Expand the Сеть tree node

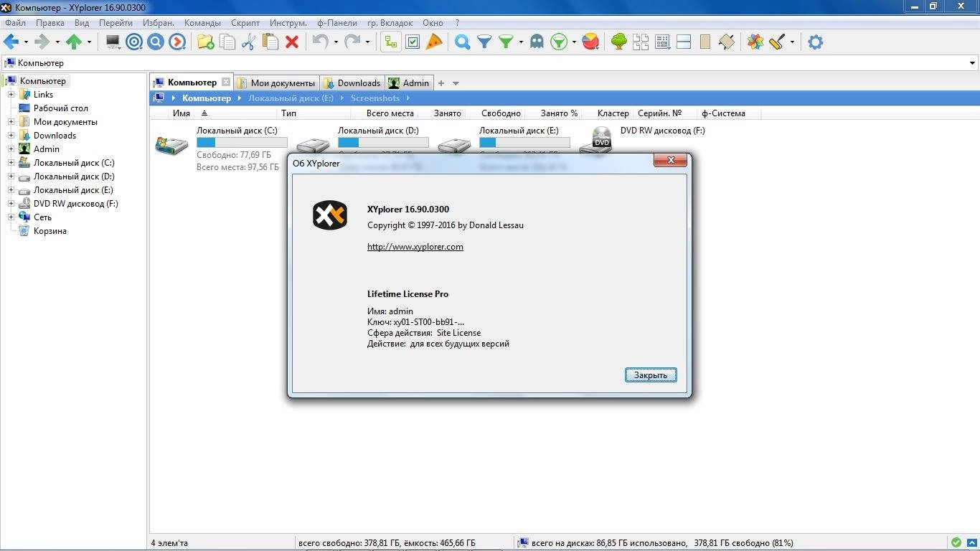11,217
